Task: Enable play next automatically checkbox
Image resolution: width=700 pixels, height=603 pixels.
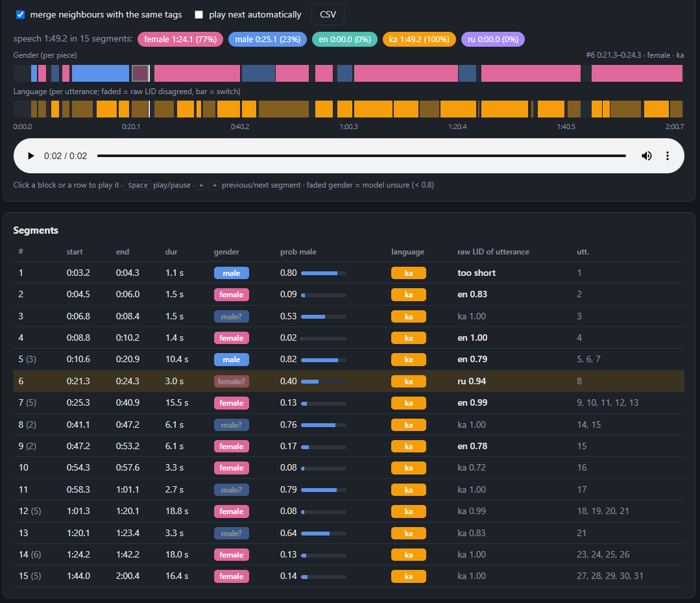Action: tap(199, 15)
